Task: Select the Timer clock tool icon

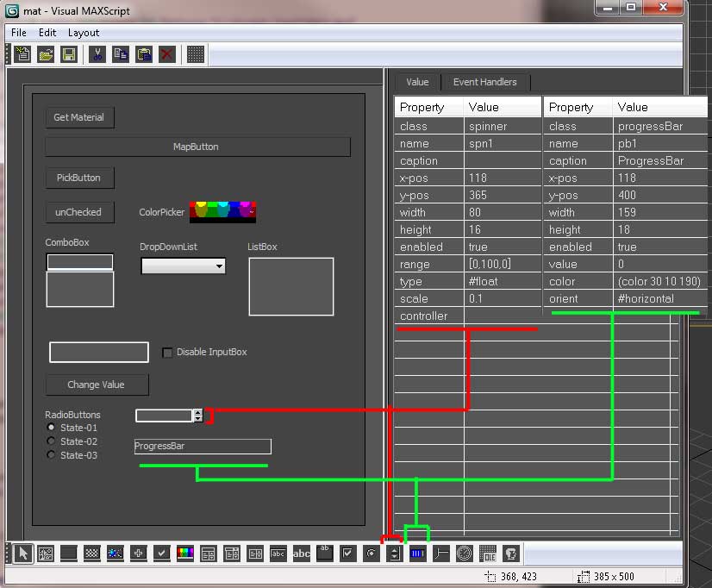Action: pyautogui.click(x=464, y=553)
